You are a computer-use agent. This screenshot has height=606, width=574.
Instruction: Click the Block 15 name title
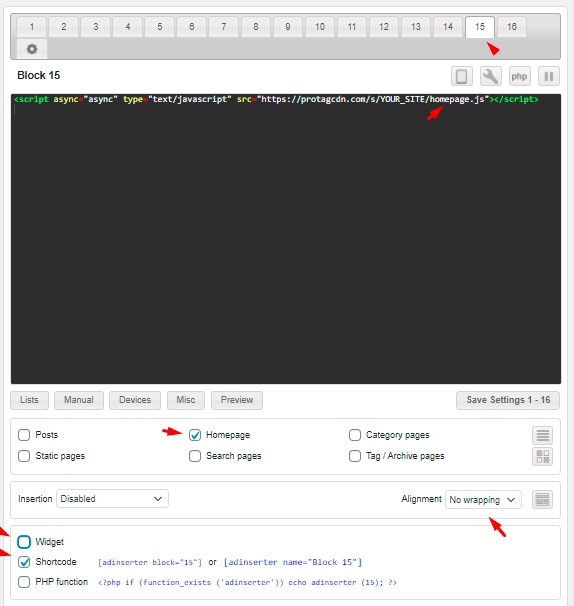click(39, 75)
